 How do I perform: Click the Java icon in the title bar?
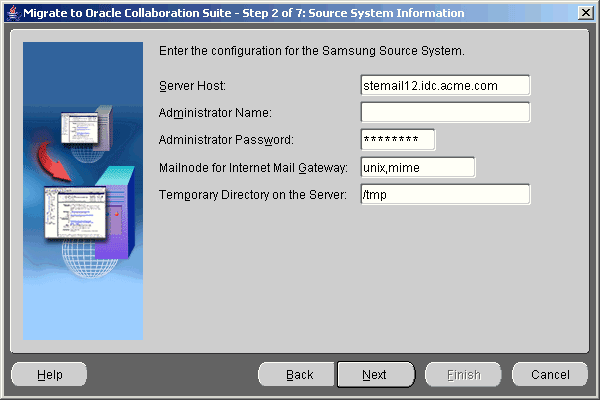pyautogui.click(x=13, y=13)
